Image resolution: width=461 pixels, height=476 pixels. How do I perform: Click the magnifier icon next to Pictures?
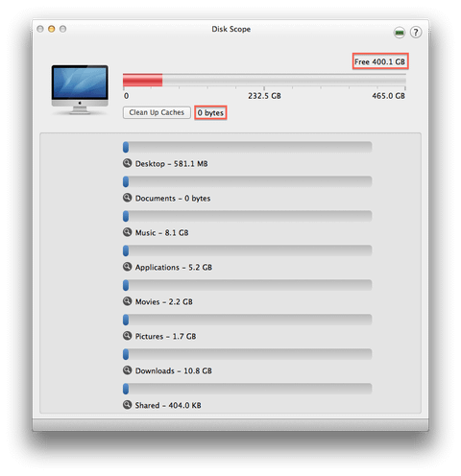(127, 336)
